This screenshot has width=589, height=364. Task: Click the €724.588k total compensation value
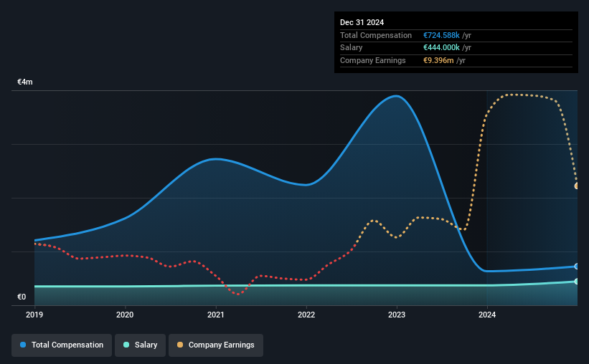441,35
